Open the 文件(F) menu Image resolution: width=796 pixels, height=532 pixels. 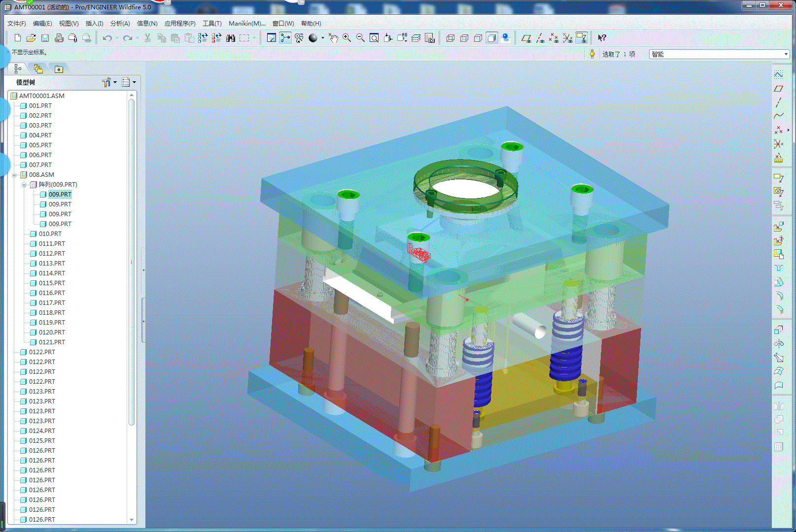coord(17,24)
